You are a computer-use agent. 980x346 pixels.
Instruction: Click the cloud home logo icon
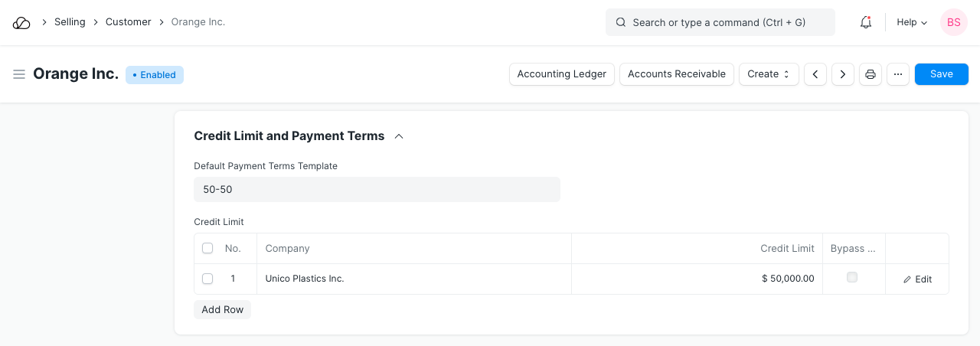tap(21, 23)
